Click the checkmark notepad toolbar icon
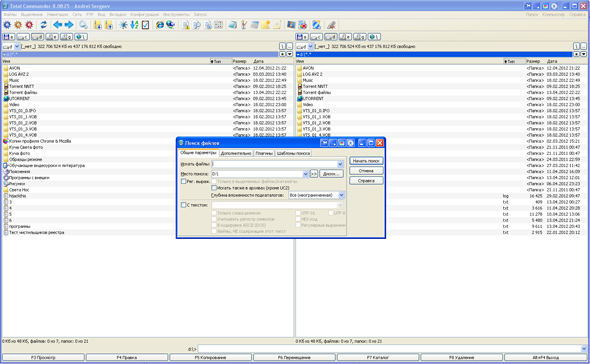 pos(145,25)
